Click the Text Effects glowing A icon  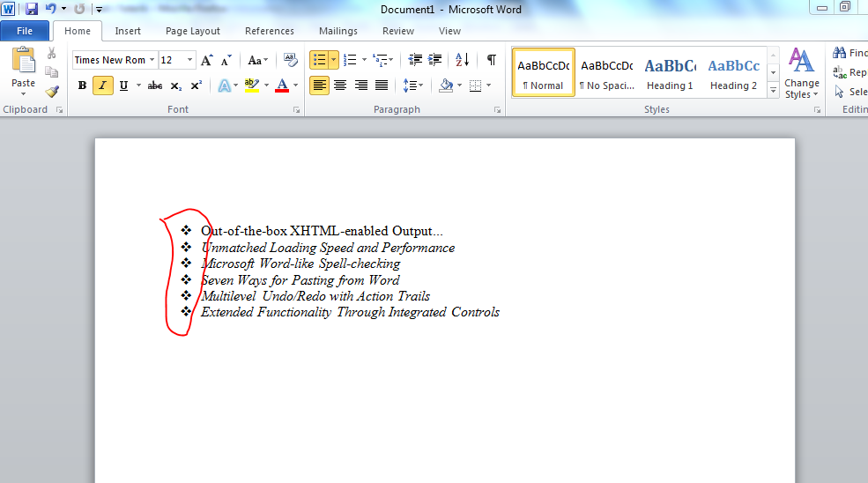point(224,85)
